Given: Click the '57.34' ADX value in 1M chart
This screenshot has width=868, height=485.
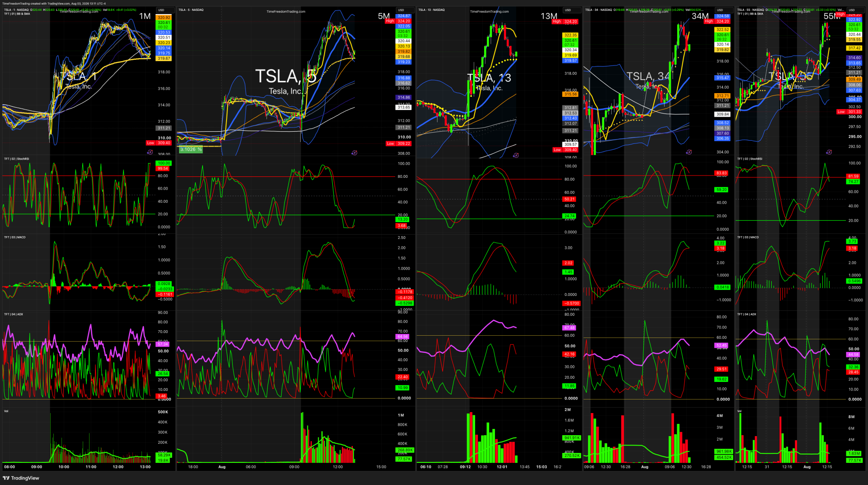Looking at the screenshot, I should (x=163, y=344).
